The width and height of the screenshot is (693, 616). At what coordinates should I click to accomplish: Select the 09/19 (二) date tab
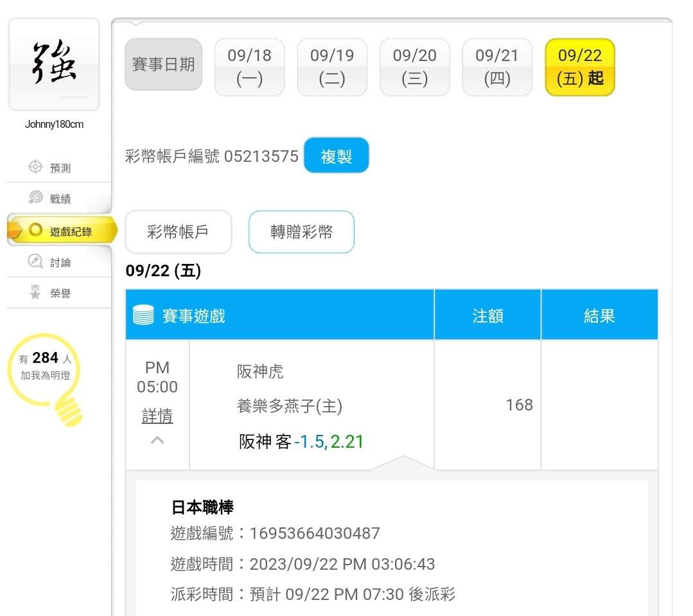coord(332,67)
